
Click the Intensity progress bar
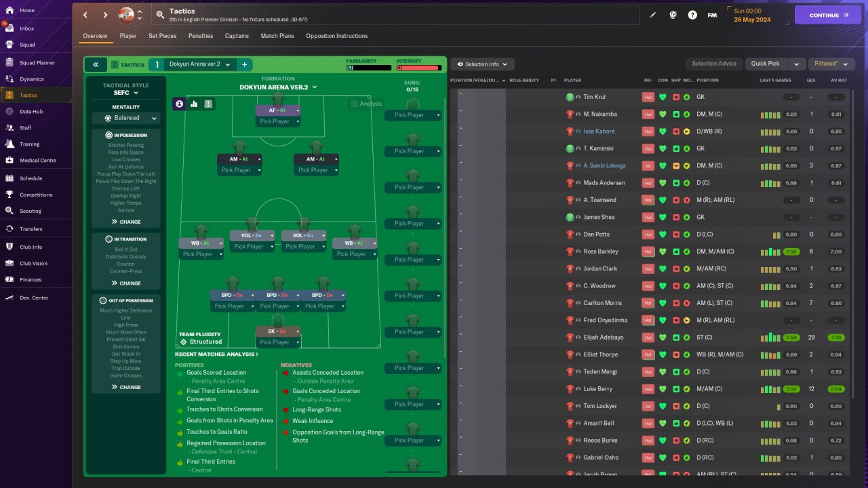[418, 68]
